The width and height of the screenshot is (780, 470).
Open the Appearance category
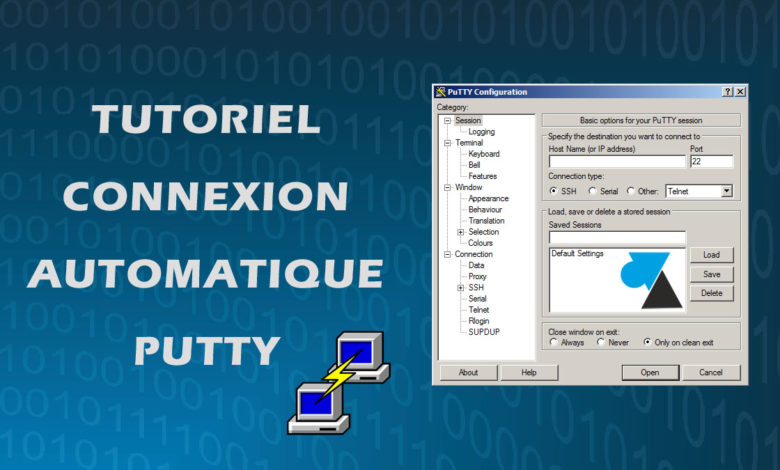pos(488,198)
